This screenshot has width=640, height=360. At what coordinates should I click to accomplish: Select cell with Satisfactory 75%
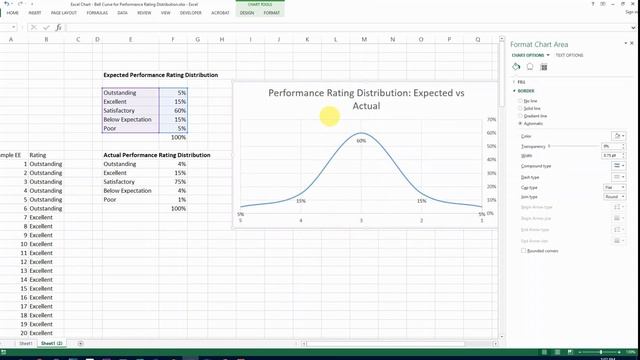click(173, 182)
